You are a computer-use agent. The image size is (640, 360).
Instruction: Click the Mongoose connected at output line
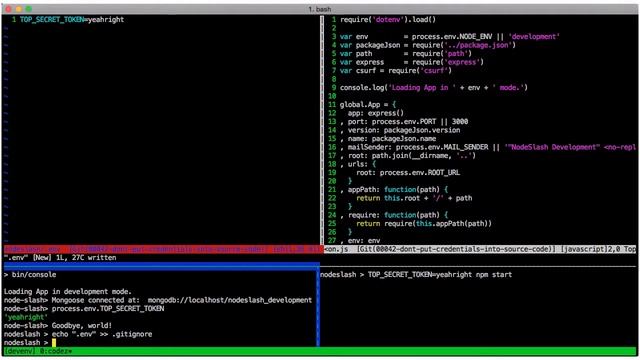point(158,300)
